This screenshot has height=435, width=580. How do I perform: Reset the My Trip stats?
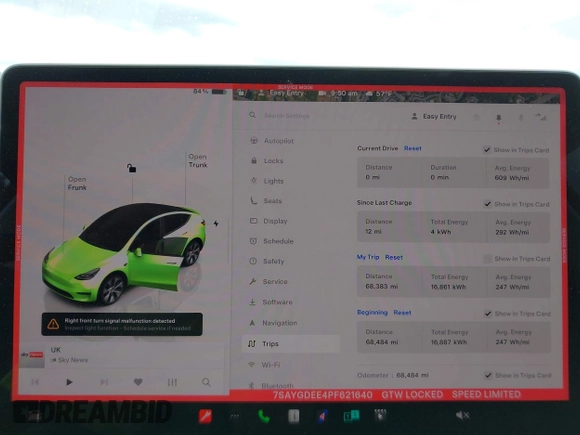pos(394,257)
